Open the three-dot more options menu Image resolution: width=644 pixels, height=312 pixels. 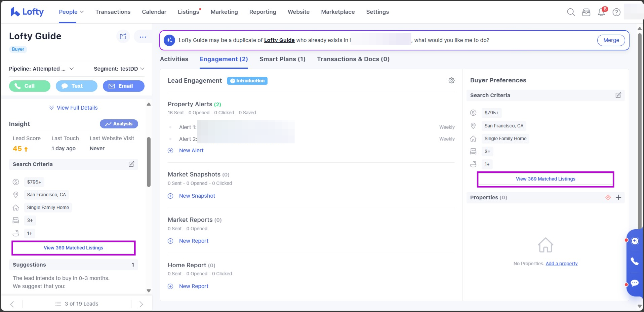coord(143,37)
